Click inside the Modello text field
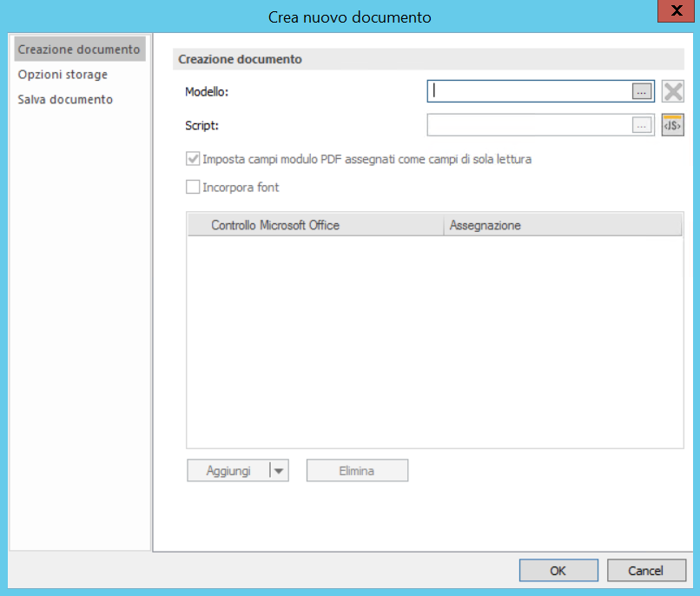Screen dimensions: 700x596 [x=521, y=90]
